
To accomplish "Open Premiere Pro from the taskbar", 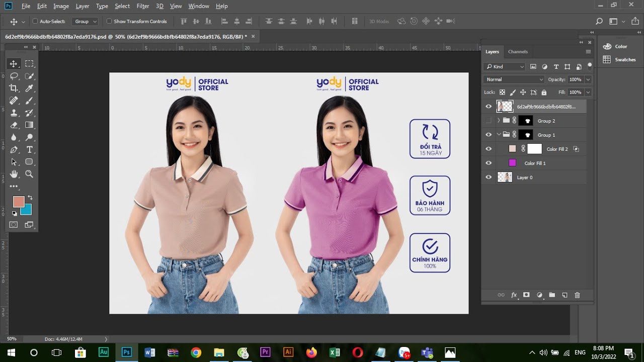I will point(265,352).
